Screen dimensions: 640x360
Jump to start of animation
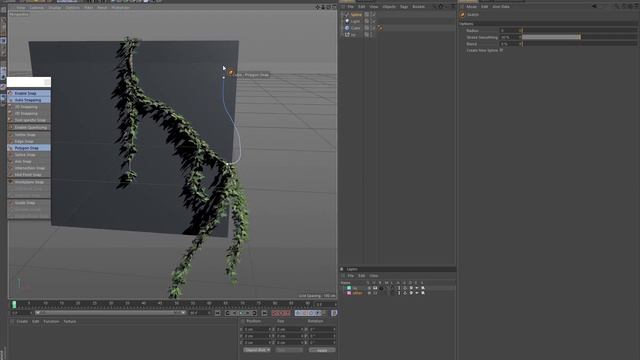pyautogui.click(x=218, y=313)
